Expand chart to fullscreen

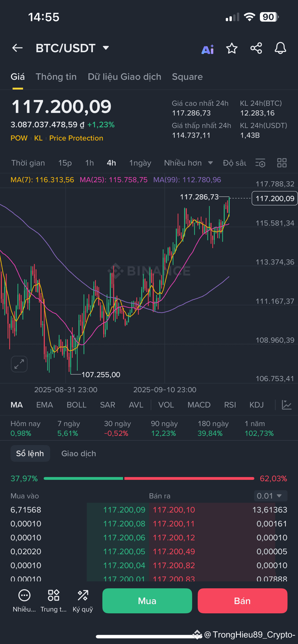(19, 364)
